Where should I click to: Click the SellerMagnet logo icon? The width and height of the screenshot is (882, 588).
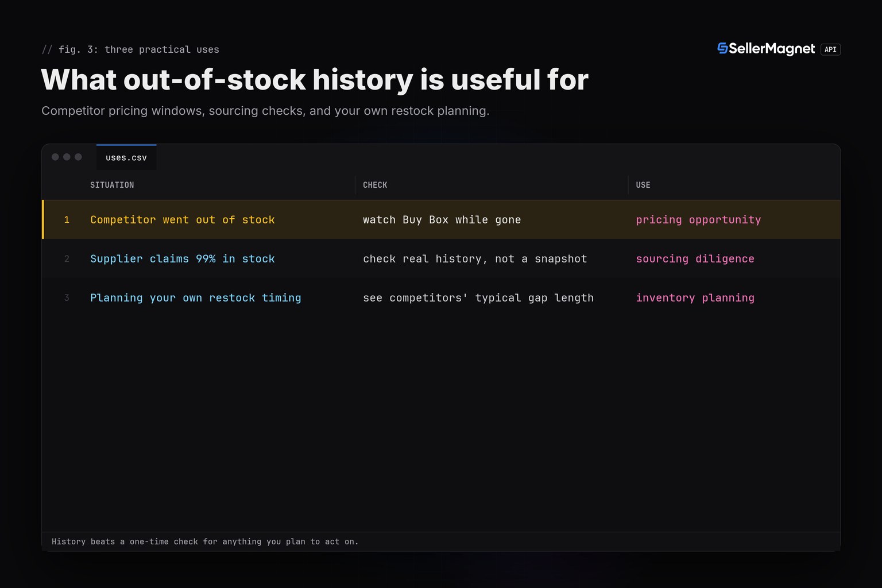click(x=722, y=49)
